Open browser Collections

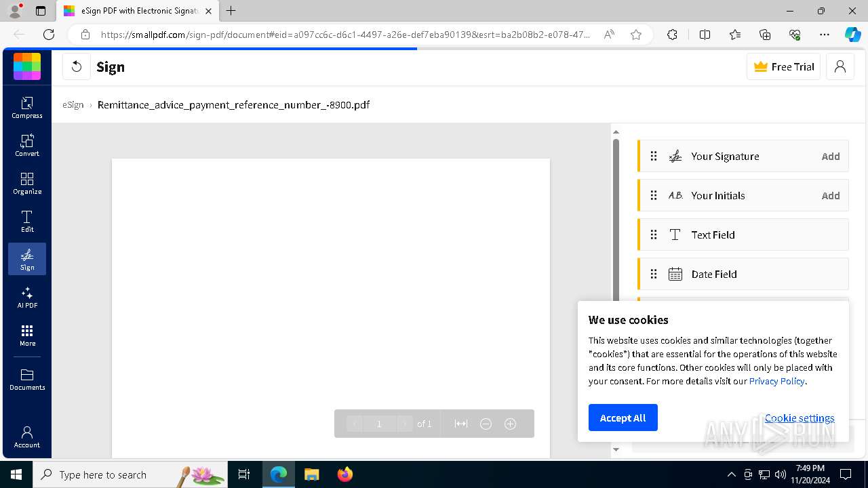click(x=765, y=35)
